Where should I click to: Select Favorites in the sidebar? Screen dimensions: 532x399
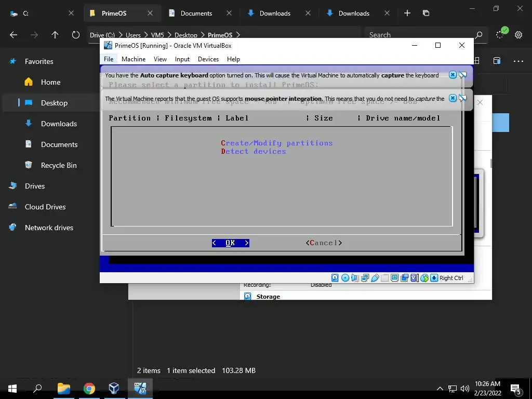[39, 61]
